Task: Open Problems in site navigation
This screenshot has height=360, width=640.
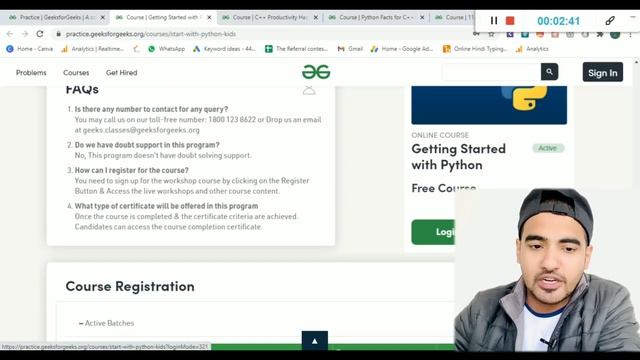Action: pyautogui.click(x=31, y=73)
